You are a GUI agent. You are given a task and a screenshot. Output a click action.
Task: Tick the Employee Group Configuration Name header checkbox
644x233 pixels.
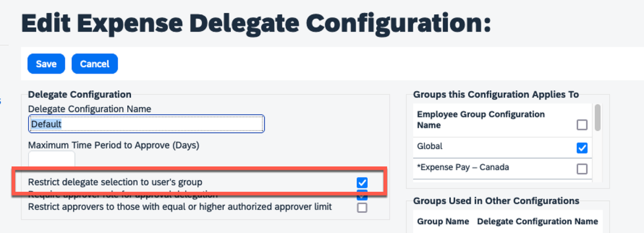[582, 125]
